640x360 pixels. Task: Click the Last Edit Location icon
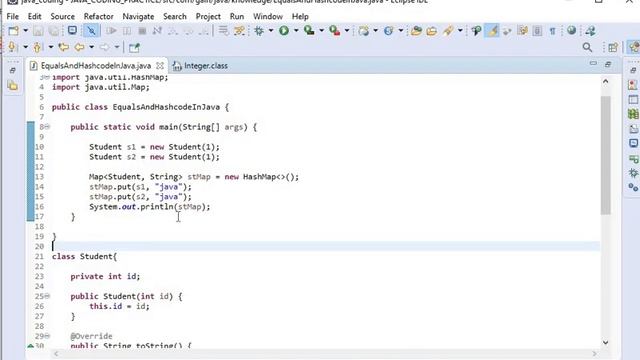[x=64, y=47]
